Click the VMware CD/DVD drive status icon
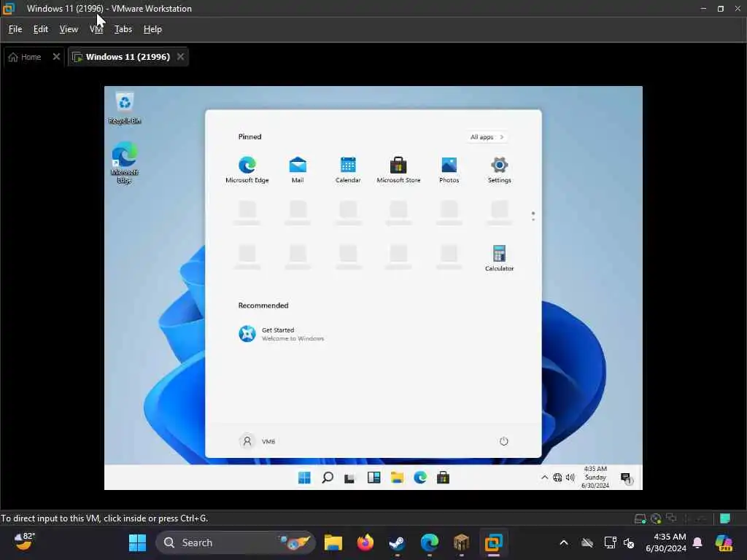This screenshot has height=560, width=747. point(656,518)
